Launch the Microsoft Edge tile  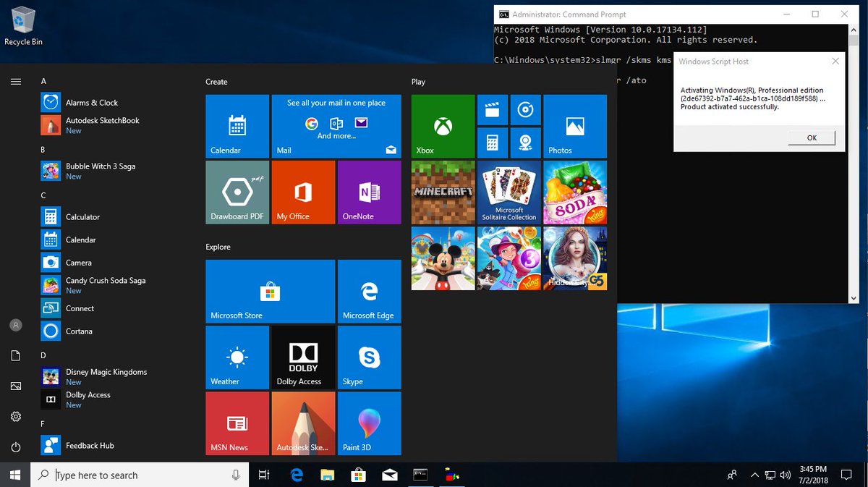click(369, 292)
